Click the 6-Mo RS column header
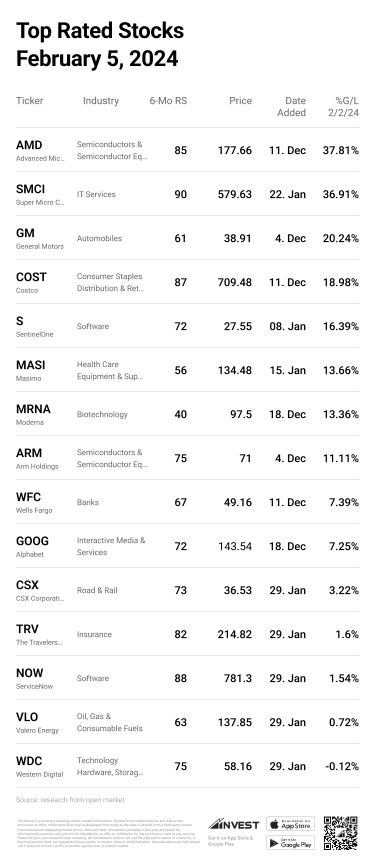This screenshot has height=868, width=375. pyautogui.click(x=168, y=101)
